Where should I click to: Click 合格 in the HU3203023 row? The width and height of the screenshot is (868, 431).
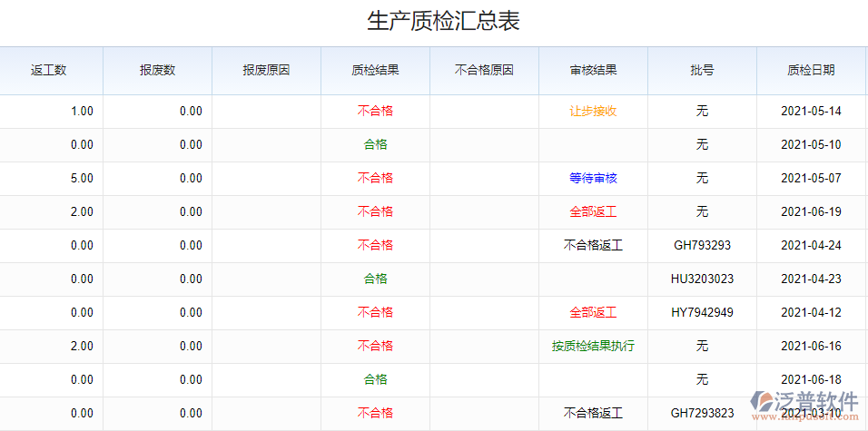375,279
